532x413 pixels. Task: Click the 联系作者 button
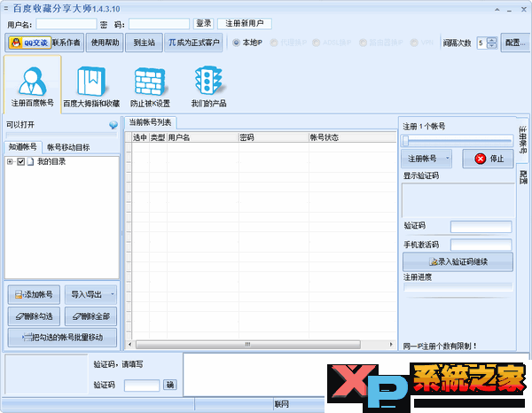click(66, 43)
